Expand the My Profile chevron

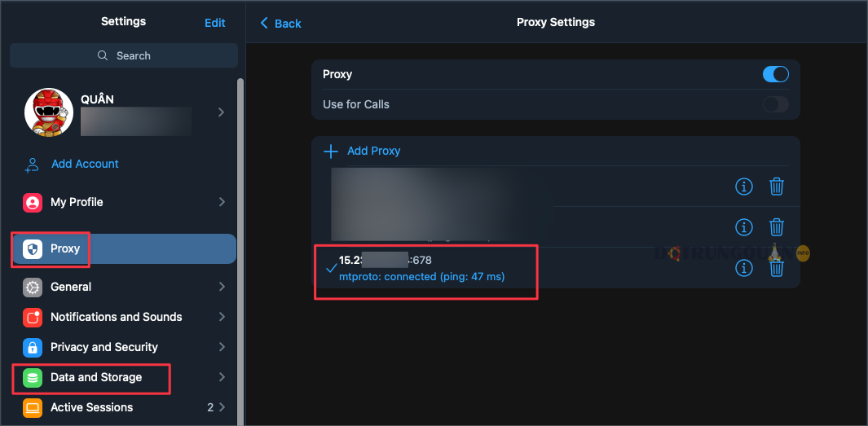pos(222,202)
